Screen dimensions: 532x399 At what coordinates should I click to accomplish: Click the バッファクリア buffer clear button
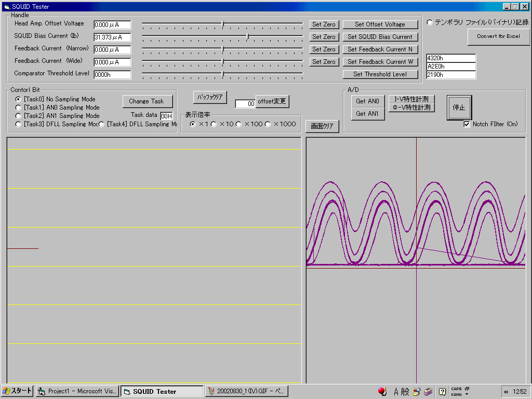point(210,97)
